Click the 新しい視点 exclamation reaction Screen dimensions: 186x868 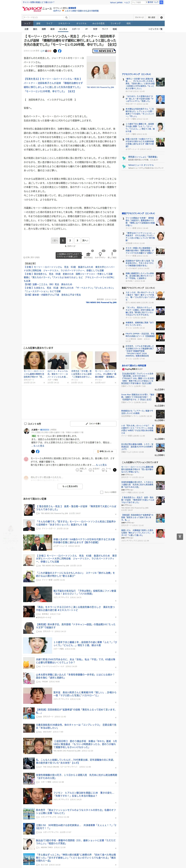tap(112, 254)
